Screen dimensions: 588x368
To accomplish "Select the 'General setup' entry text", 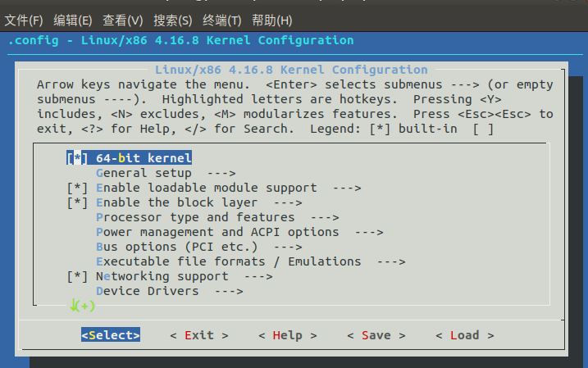I will point(144,173).
